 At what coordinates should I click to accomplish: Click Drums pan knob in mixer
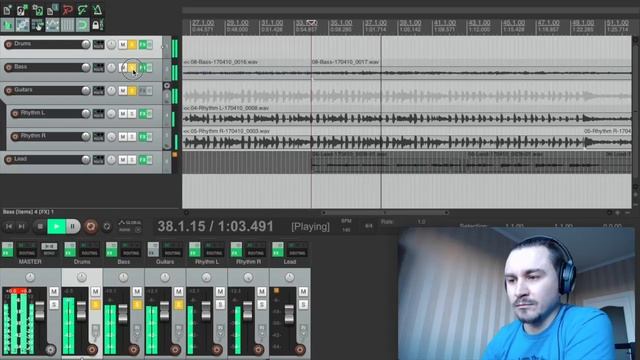pos(82,278)
